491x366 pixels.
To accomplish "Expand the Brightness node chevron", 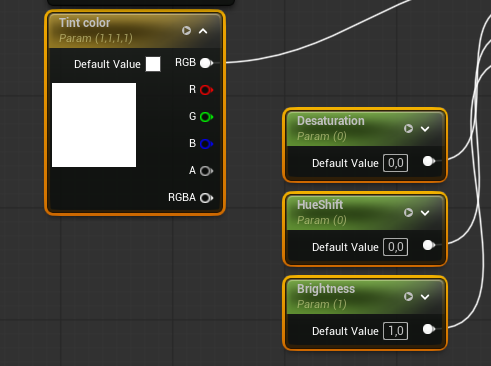I will click(425, 297).
